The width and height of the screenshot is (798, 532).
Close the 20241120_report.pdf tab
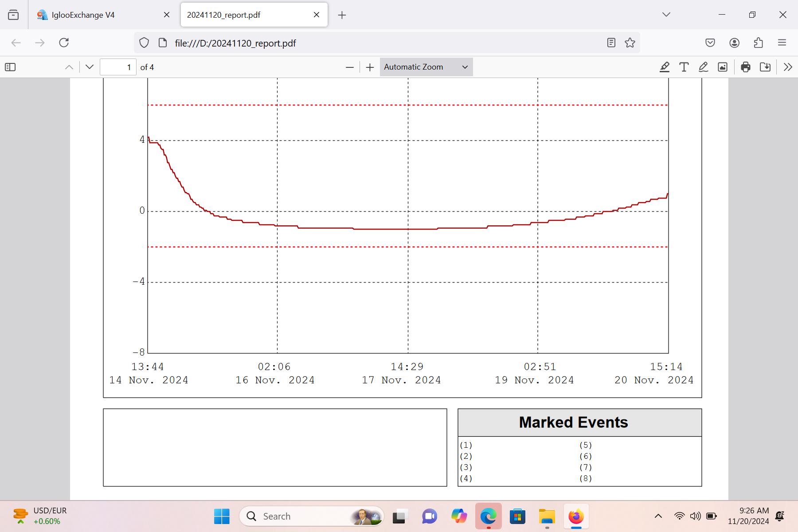317,15
